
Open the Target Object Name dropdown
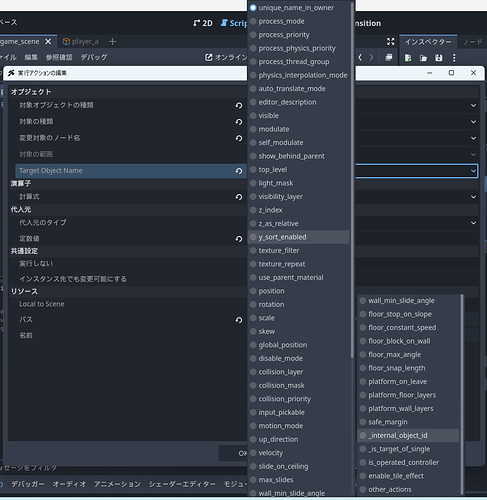(x=473, y=171)
